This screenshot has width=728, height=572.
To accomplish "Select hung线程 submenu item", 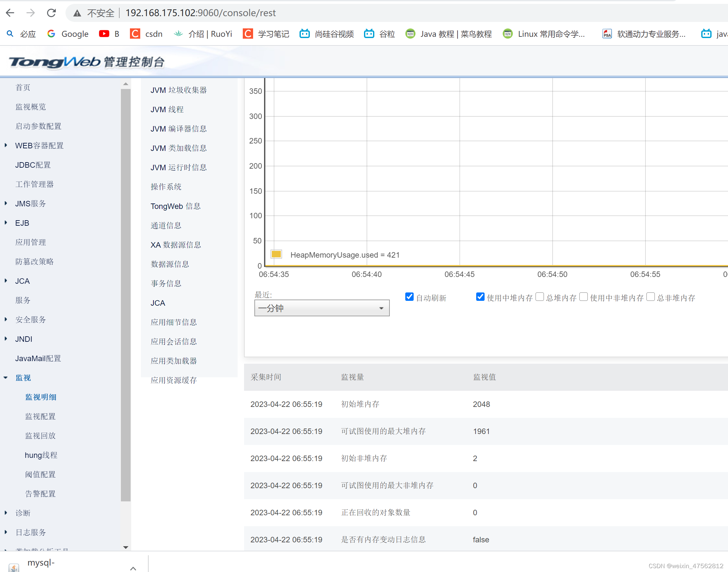I will 41,455.
